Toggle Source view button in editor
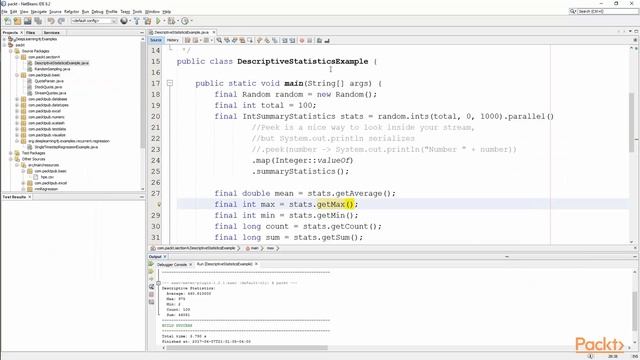The image size is (640, 360). pos(156,40)
